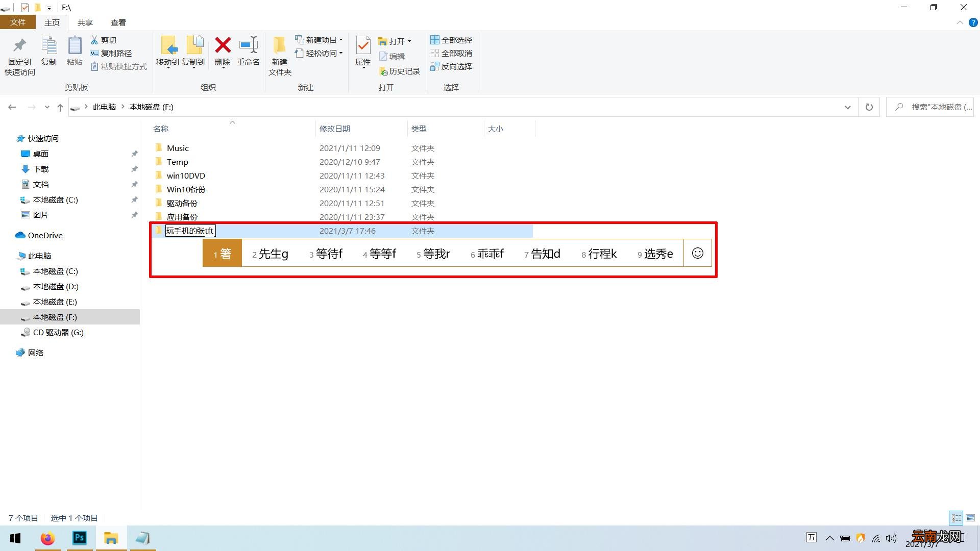Switch to large icons view layout
The width and height of the screenshot is (980, 551).
[x=970, y=518]
